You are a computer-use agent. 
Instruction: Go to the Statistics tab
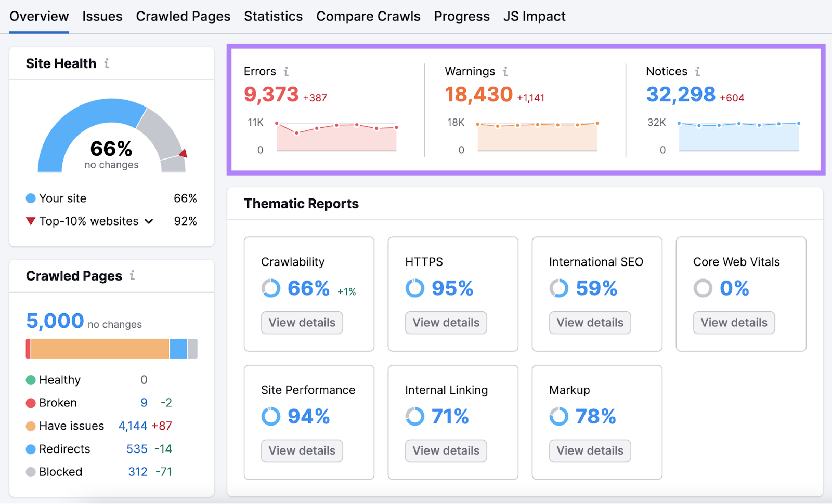tap(274, 17)
